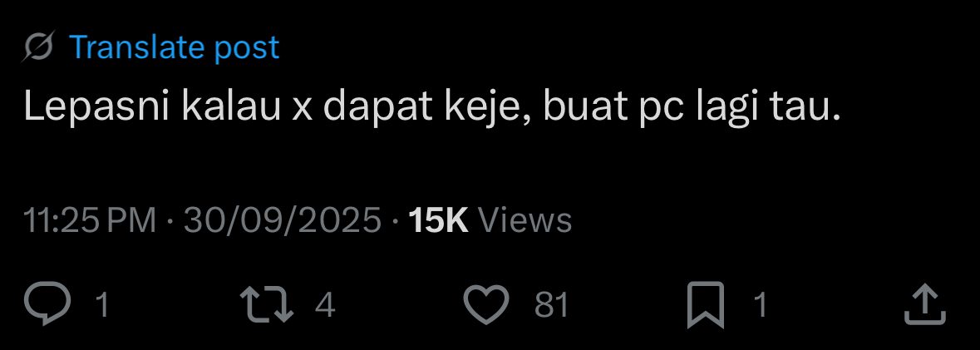Click the word kalau in the post text

point(232,106)
